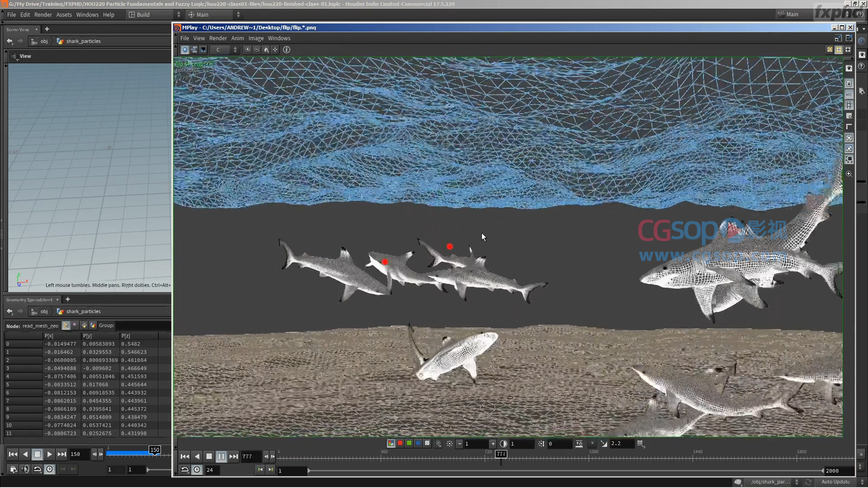Click the Auto Update button in status bar
Screen dimensions: 868x488
[835, 482]
